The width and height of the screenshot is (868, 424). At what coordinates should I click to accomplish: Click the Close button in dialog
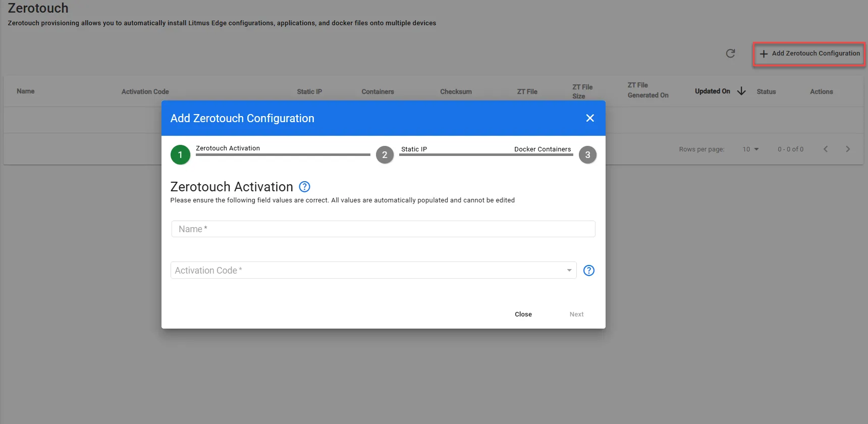click(x=523, y=314)
